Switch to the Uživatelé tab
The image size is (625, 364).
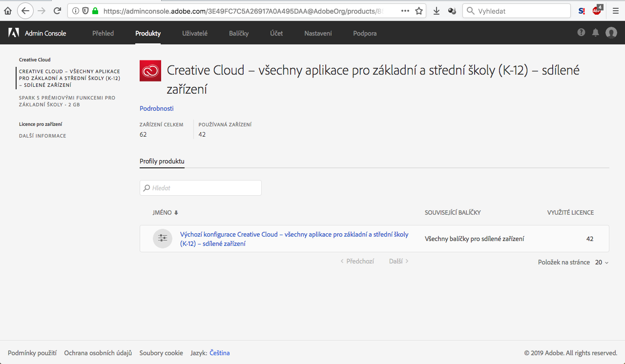click(x=195, y=33)
